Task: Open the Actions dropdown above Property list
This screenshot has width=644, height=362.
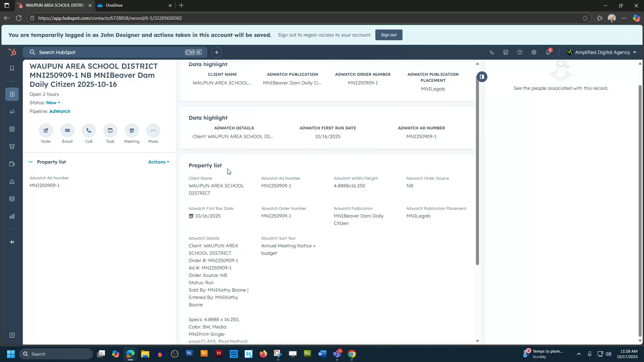Action: 158,162
